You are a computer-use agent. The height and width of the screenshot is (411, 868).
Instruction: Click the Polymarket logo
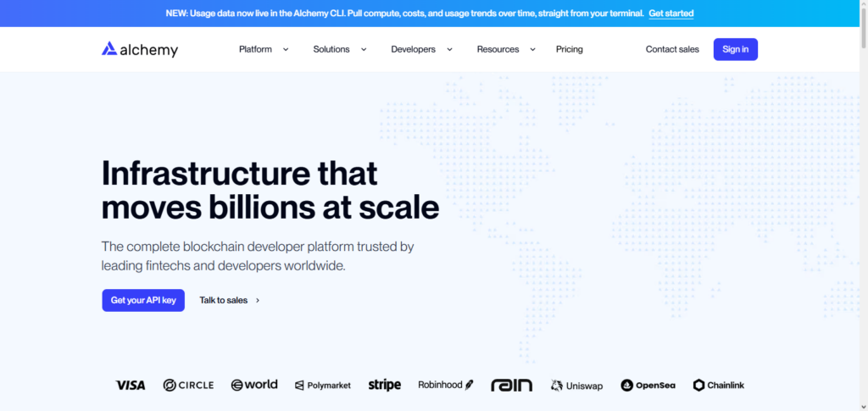pos(323,386)
